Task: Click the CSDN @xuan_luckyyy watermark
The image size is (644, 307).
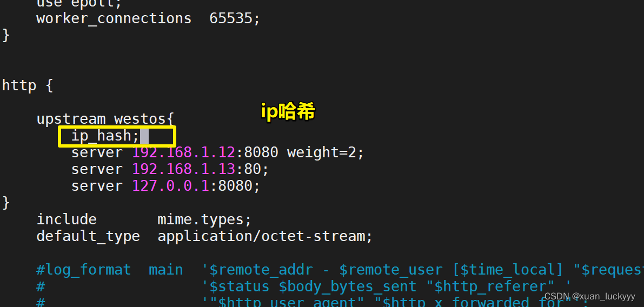Action: tap(589, 296)
